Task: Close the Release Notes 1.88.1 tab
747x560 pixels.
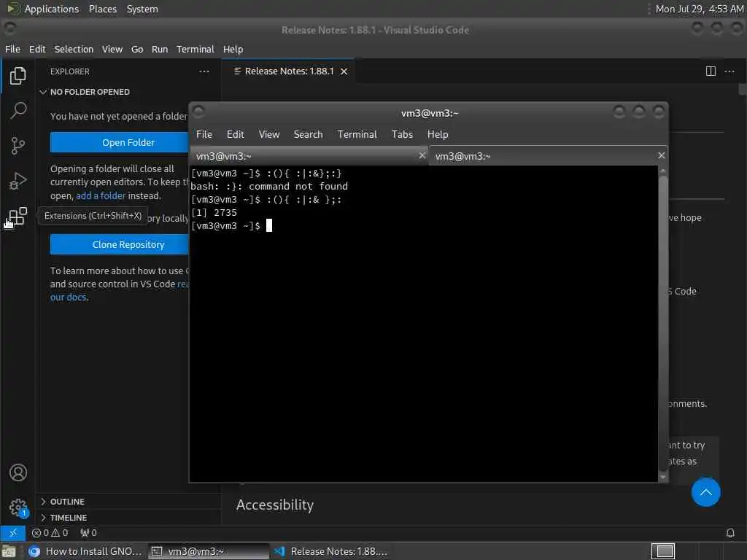Action: [x=344, y=71]
